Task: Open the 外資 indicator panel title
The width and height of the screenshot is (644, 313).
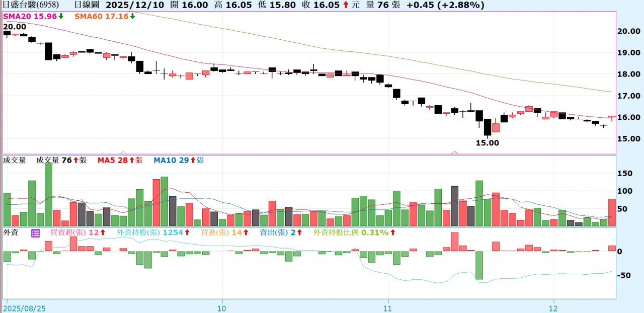Action: [x=11, y=233]
